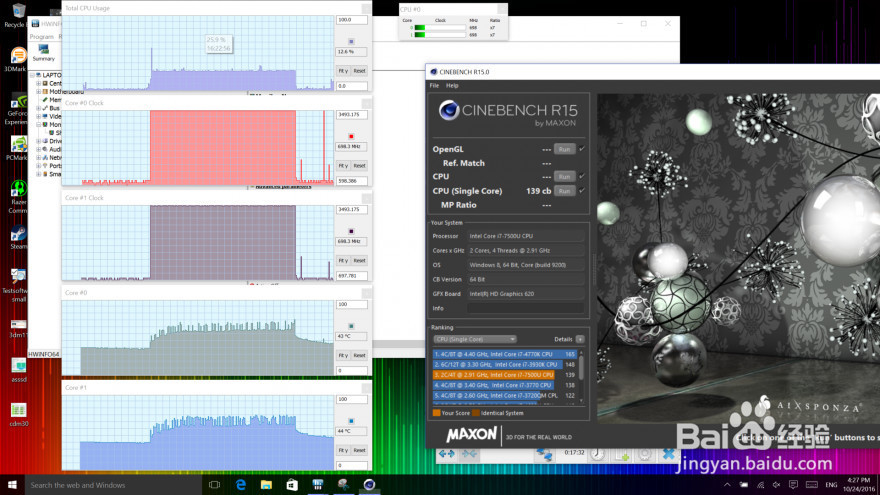Launch the Steam desktop shortcut

(x=18, y=237)
